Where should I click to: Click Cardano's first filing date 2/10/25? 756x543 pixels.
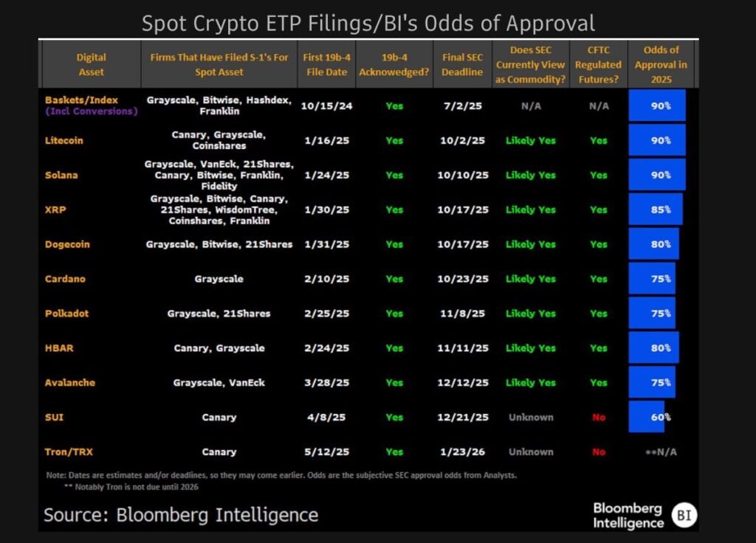pos(326,279)
